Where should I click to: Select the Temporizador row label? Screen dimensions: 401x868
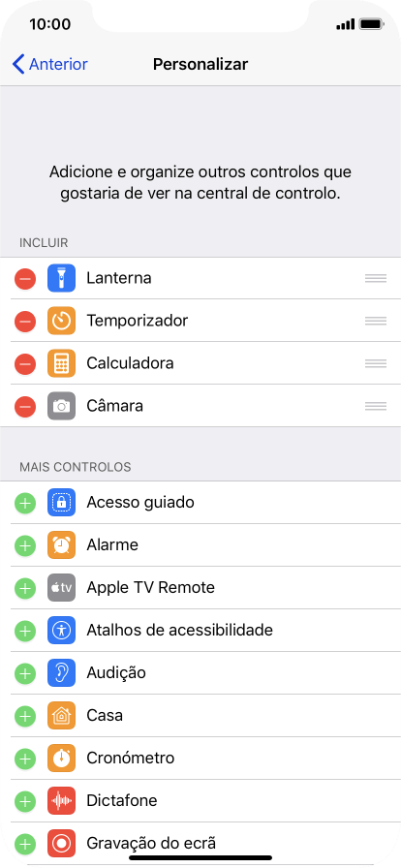pos(138,321)
